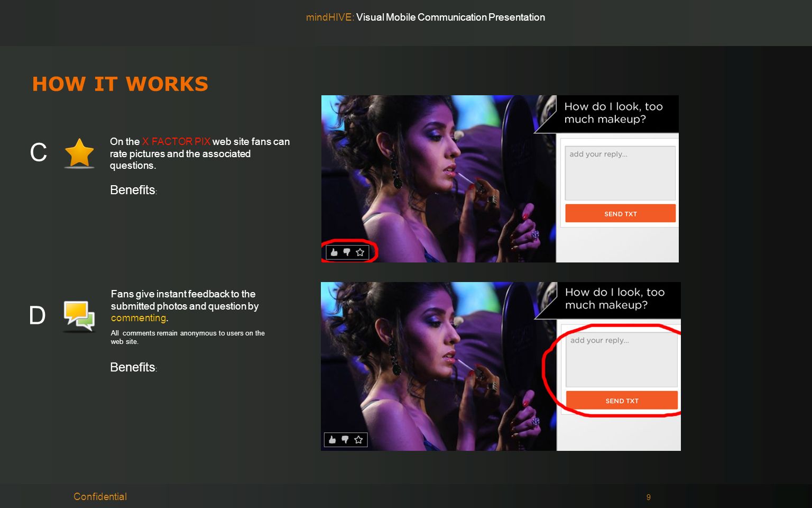
Task: Click 'All comments remain anonymous' note
Action: [188, 337]
